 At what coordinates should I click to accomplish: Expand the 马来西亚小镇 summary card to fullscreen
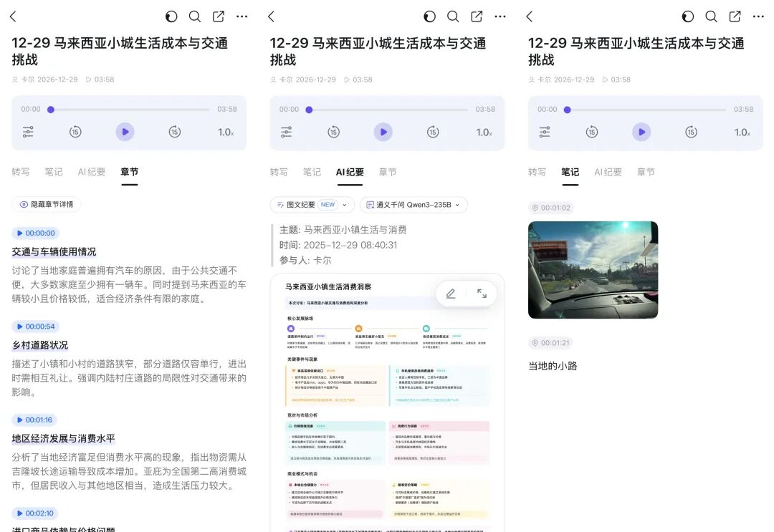point(481,294)
